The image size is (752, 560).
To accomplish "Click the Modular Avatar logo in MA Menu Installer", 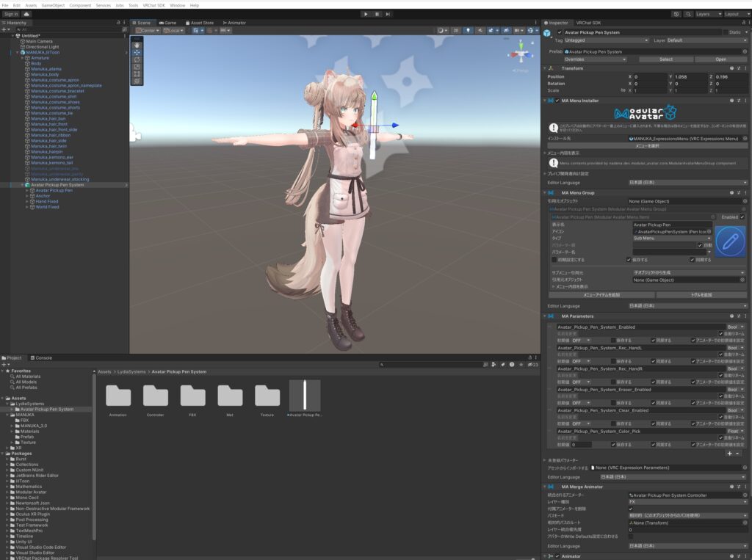I will [x=646, y=113].
